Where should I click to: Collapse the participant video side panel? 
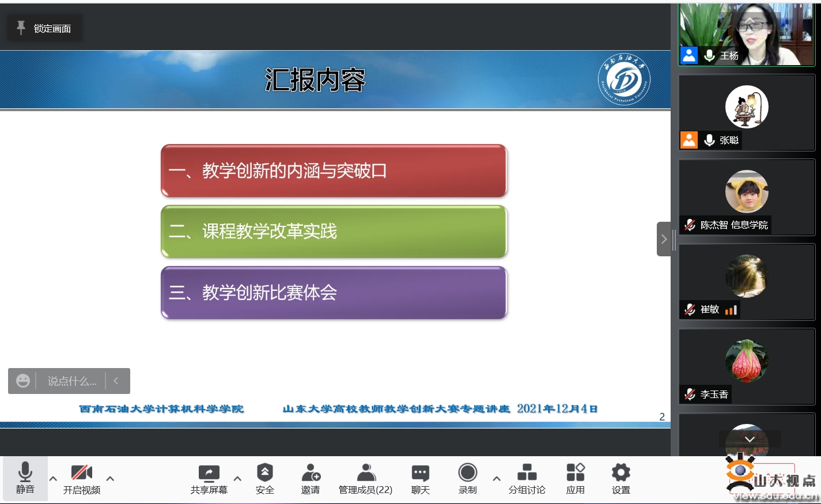[664, 238]
